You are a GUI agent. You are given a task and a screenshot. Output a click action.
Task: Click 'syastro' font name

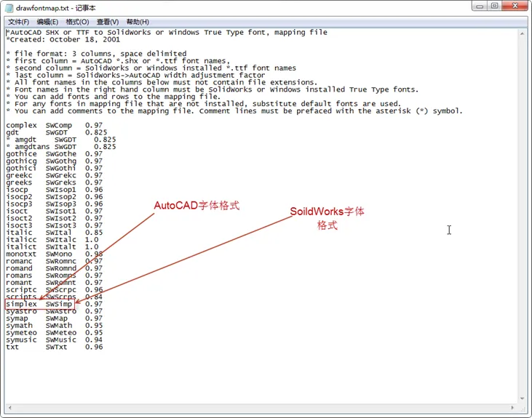pyautogui.click(x=21, y=311)
